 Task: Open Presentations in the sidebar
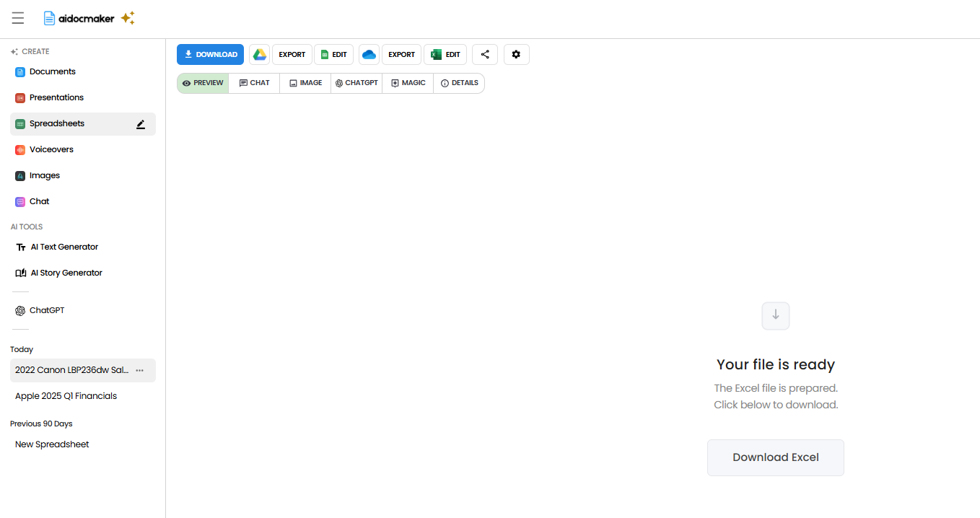tap(83, 98)
